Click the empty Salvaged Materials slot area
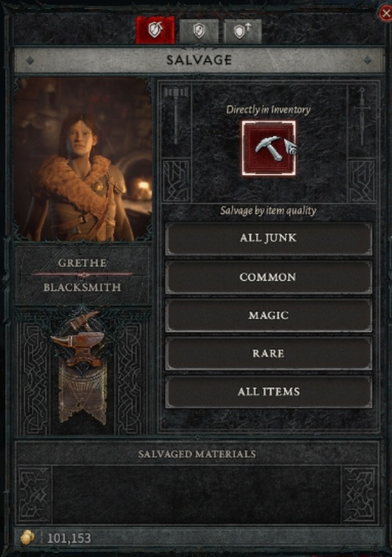 (x=196, y=495)
